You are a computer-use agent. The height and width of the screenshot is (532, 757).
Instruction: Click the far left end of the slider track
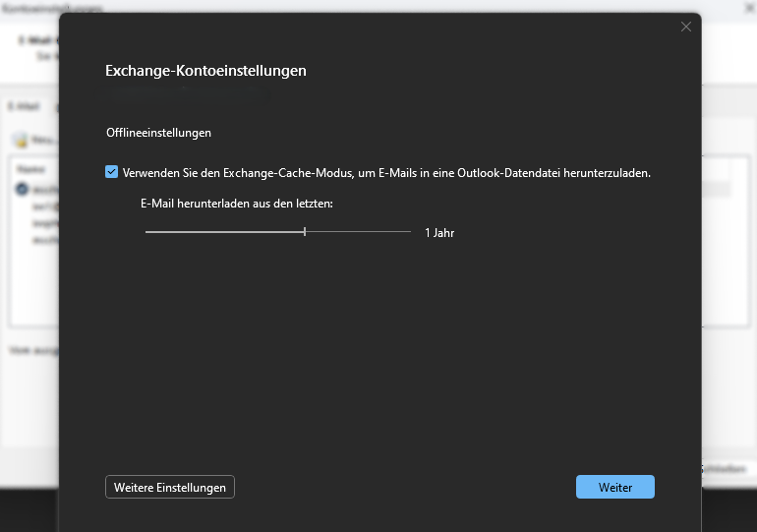pyautogui.click(x=147, y=232)
